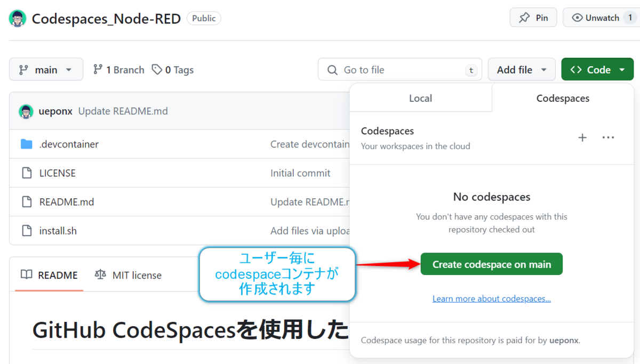This screenshot has width=640, height=364.
Task: Click the README.md file icon
Action: pyautogui.click(x=27, y=202)
